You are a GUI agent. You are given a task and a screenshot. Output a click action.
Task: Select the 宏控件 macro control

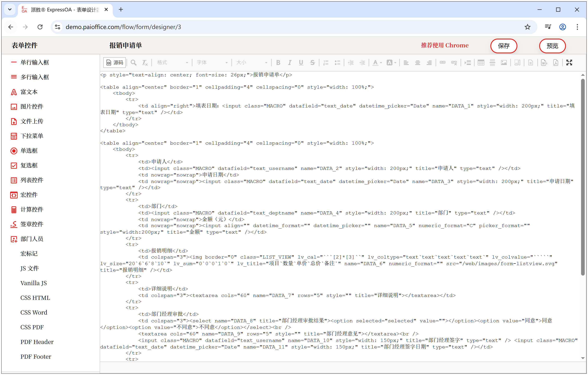[x=29, y=195]
